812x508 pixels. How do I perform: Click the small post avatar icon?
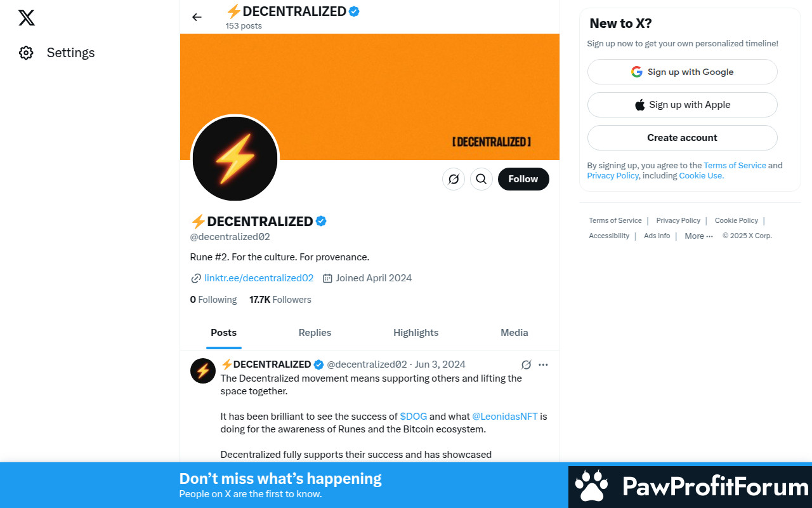pyautogui.click(x=203, y=371)
